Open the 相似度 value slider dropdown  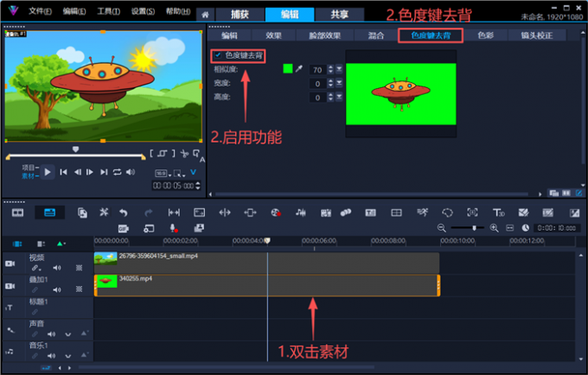[x=339, y=69]
